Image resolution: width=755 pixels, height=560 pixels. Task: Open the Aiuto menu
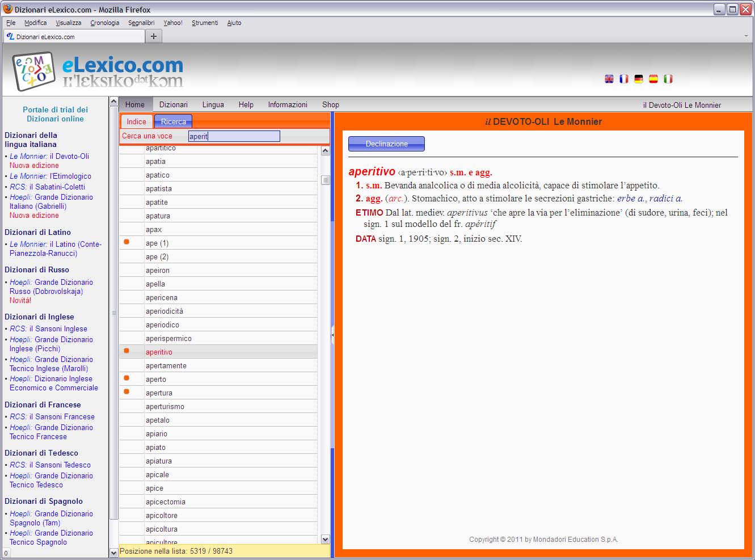tap(234, 23)
